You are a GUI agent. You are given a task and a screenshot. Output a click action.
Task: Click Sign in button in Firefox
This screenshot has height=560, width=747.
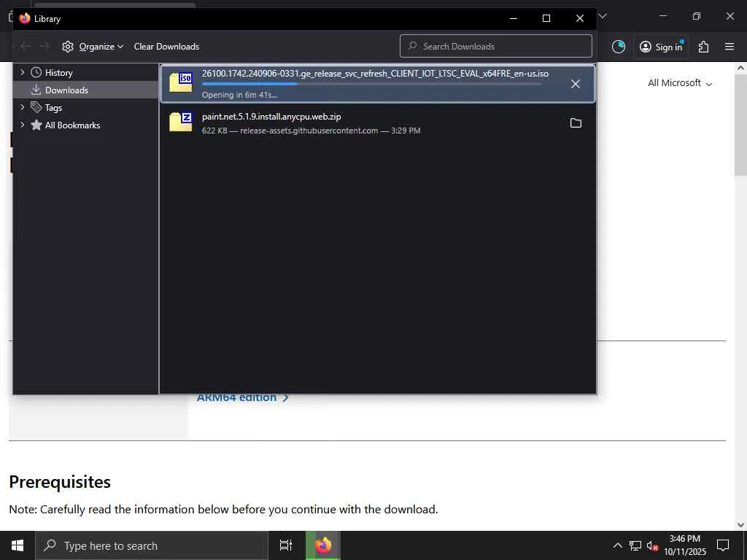[x=661, y=47]
